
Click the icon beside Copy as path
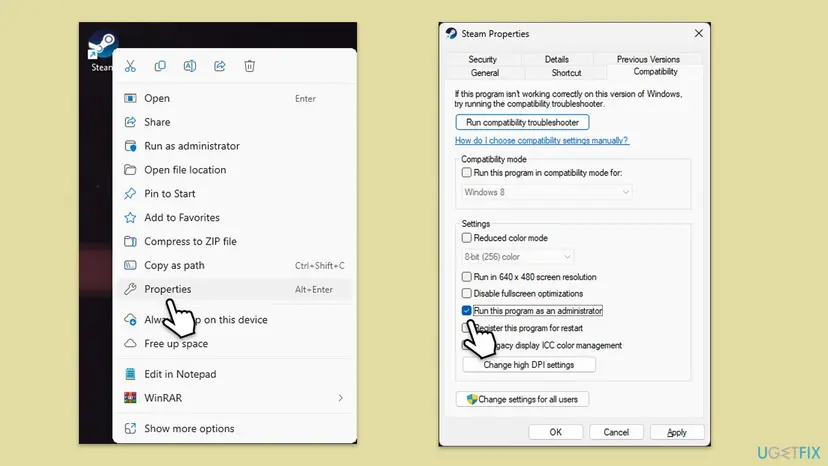(130, 265)
